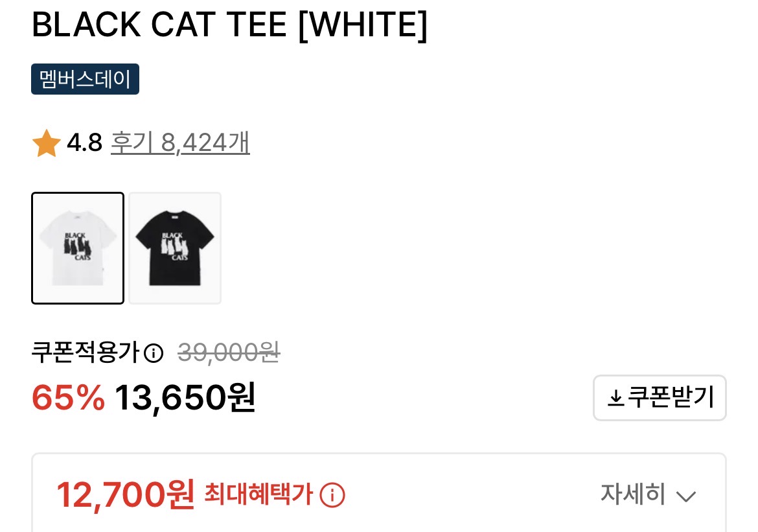Click the crossed-out 39,000원 original price
This screenshot has height=532, width=758.
229,352
